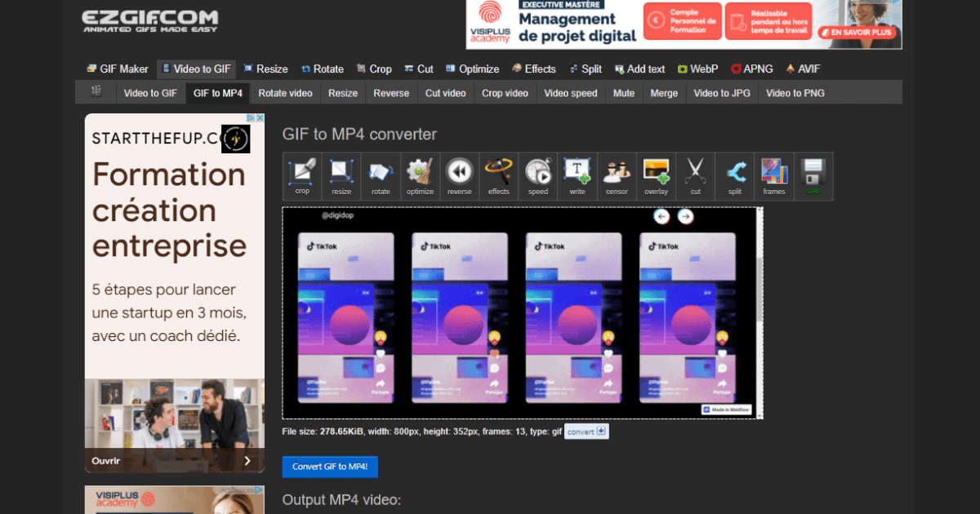The height and width of the screenshot is (514, 980).
Task: Click Convert GIF to MP4! button
Action: click(330, 467)
